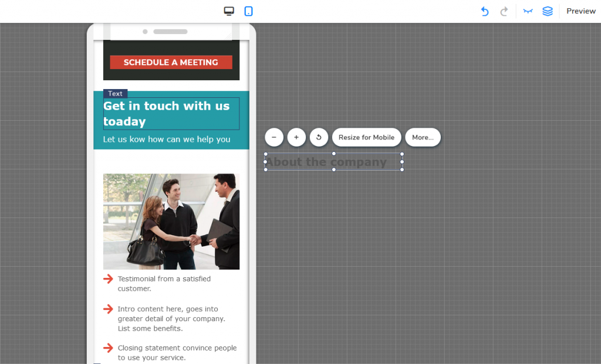Viewport: 601px width, 364px height.
Task: Select the 'About the company' text box
Action: [x=334, y=162]
